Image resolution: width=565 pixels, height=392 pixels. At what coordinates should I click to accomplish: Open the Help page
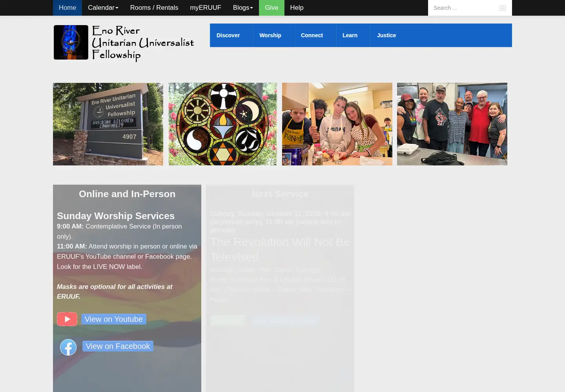tap(297, 8)
